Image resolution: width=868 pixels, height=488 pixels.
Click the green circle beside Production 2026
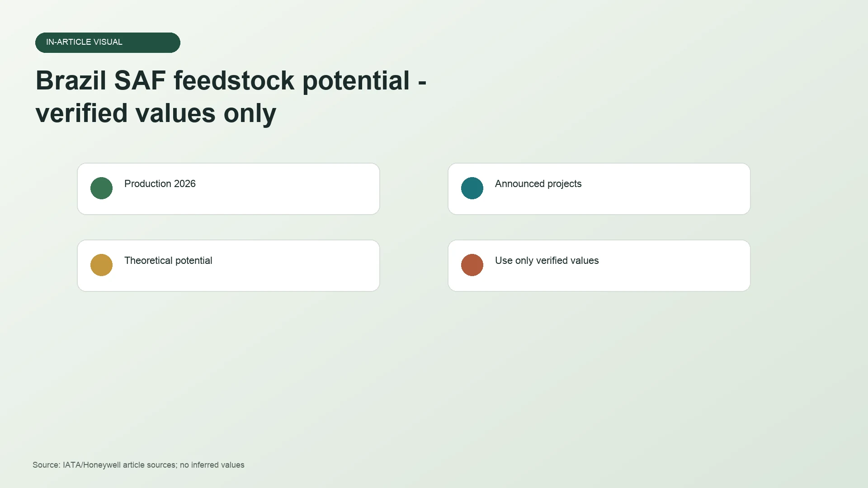[101, 188]
